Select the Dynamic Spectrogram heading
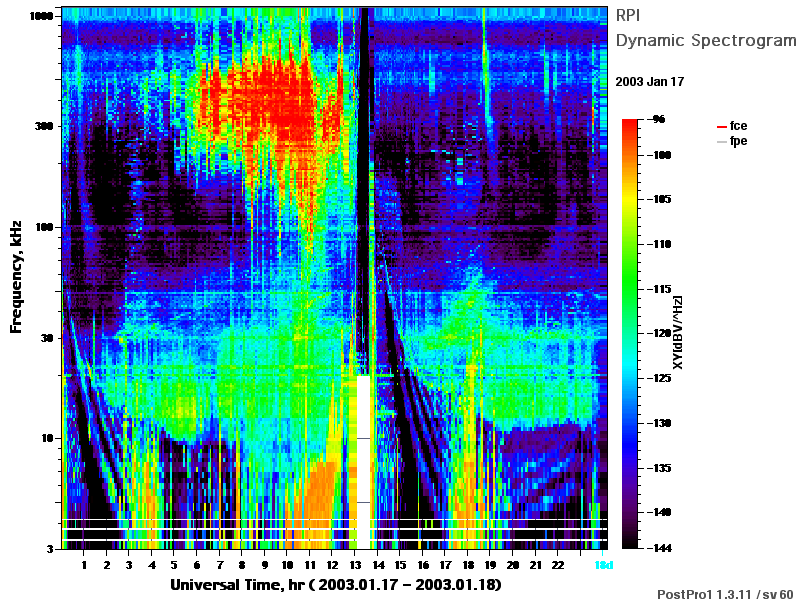800x600 pixels. (706, 41)
